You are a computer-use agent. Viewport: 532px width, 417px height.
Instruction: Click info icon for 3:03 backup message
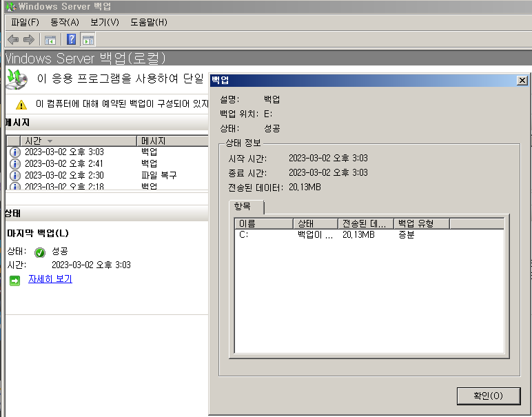coord(15,152)
